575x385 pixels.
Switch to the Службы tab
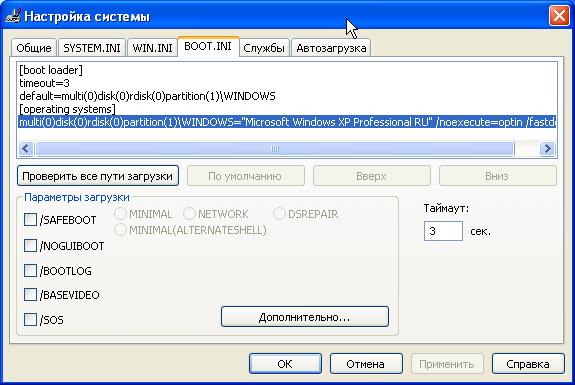(x=264, y=48)
